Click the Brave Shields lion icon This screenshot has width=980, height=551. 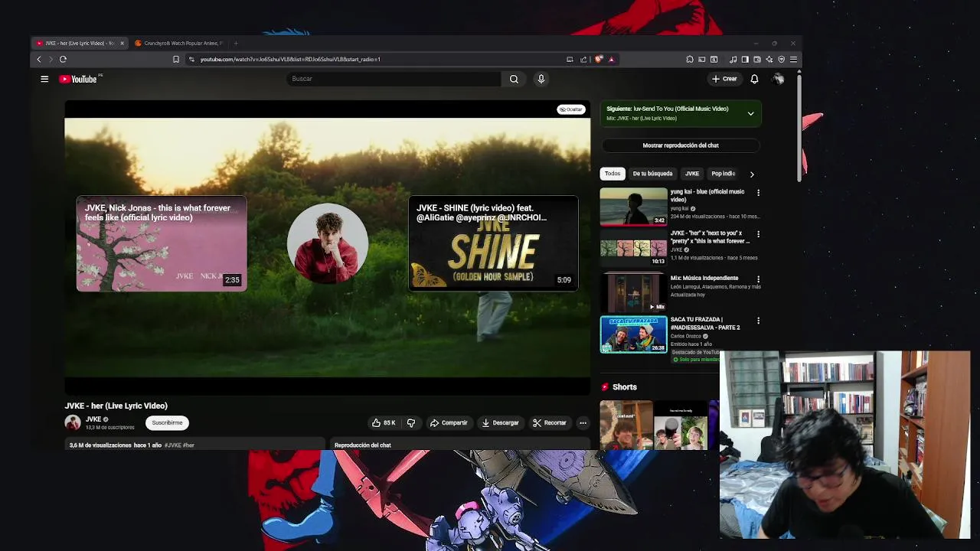[x=599, y=59]
